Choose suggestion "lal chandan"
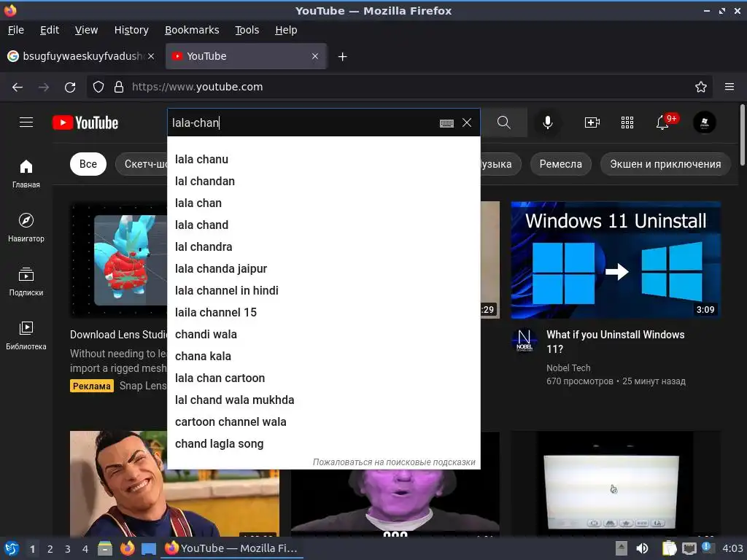Viewport: 747px width, 560px height. [323, 182]
